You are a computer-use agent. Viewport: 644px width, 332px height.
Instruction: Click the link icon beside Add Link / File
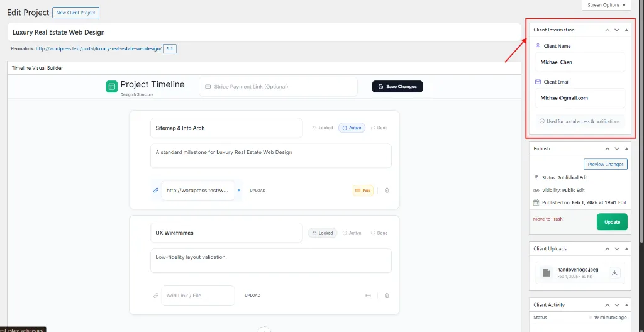pos(156,296)
